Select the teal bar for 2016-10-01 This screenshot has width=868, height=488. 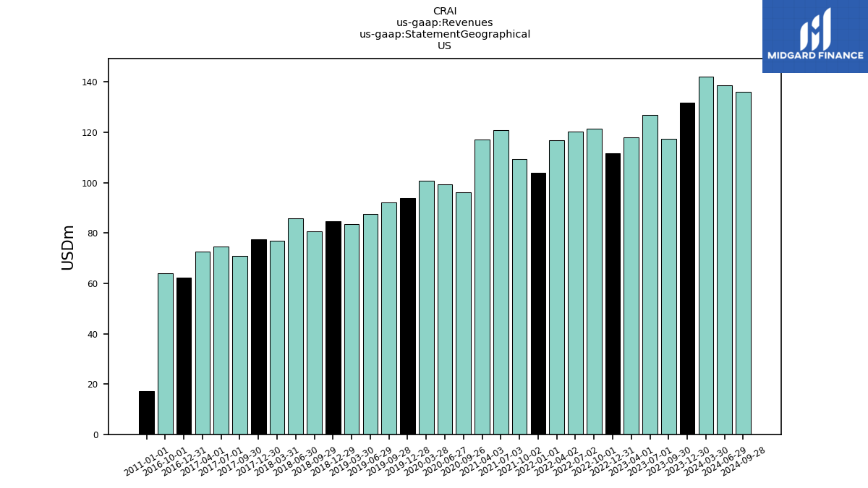pyautogui.click(x=166, y=354)
